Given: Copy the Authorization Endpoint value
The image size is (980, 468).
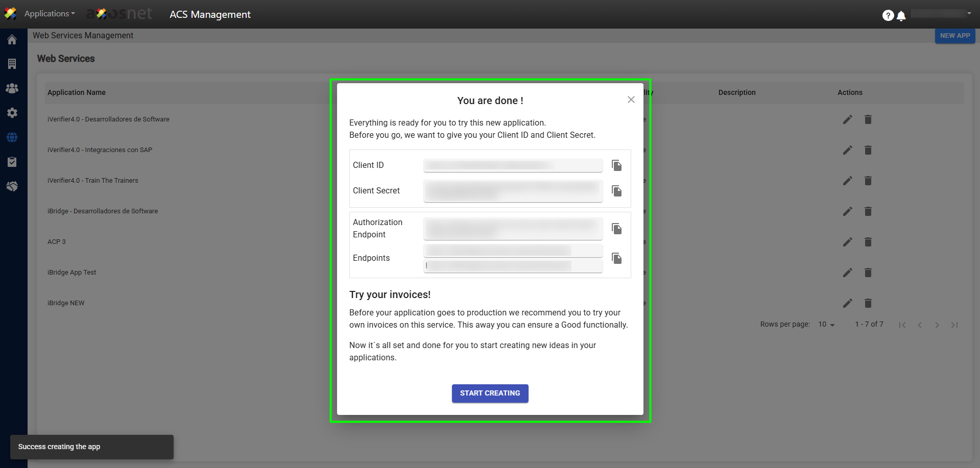Looking at the screenshot, I should point(616,229).
